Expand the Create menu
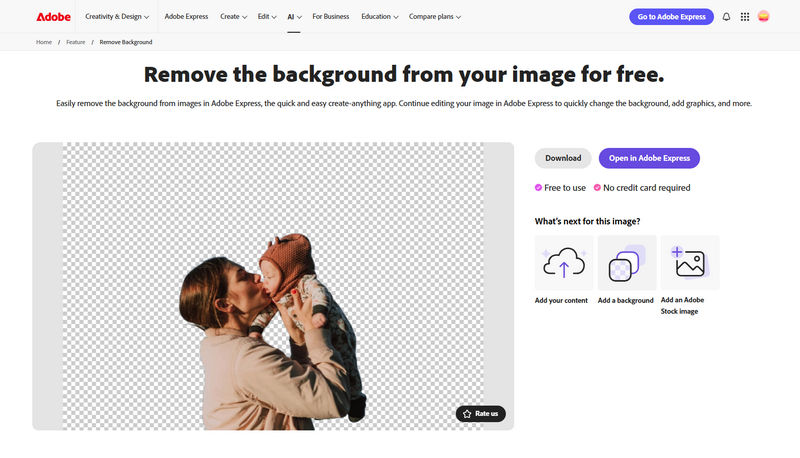 [233, 17]
